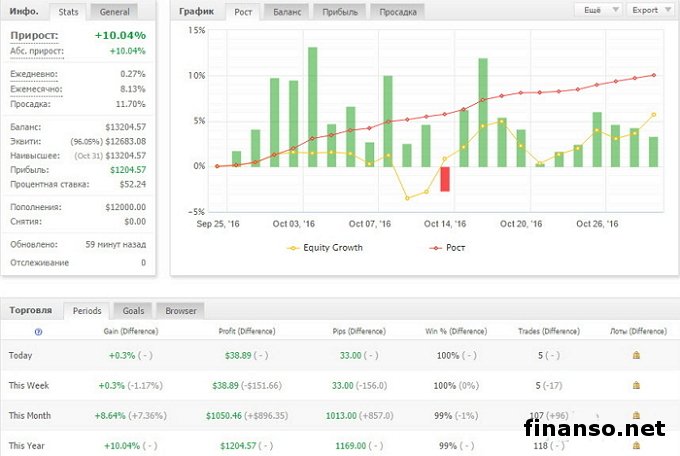Click the lock icon in the Today row
Viewport: 680px width, 456px height.
pyautogui.click(x=637, y=355)
